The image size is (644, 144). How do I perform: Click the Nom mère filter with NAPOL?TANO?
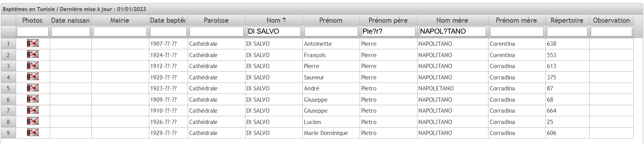tap(452, 31)
